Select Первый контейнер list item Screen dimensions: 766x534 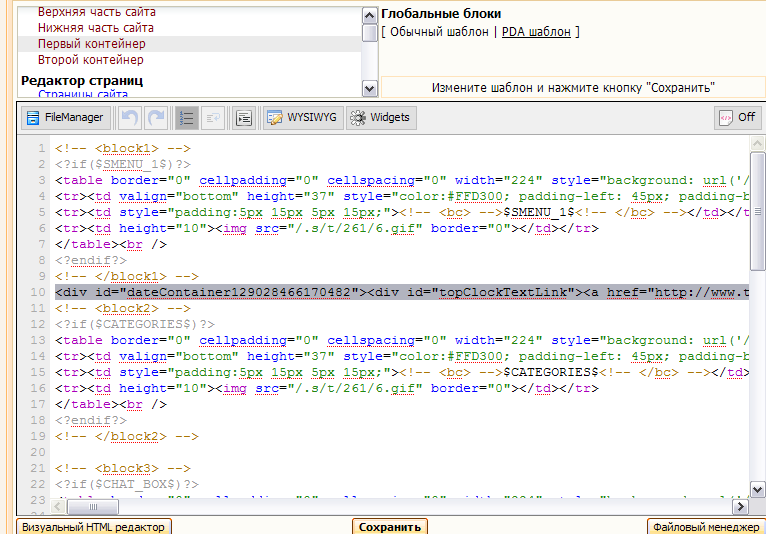(x=91, y=44)
